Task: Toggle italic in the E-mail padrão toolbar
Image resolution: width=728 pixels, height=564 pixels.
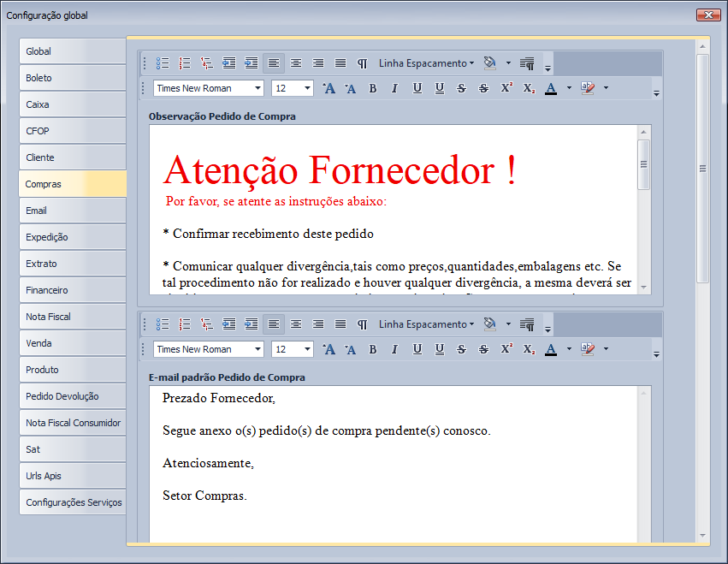Action: [394, 349]
